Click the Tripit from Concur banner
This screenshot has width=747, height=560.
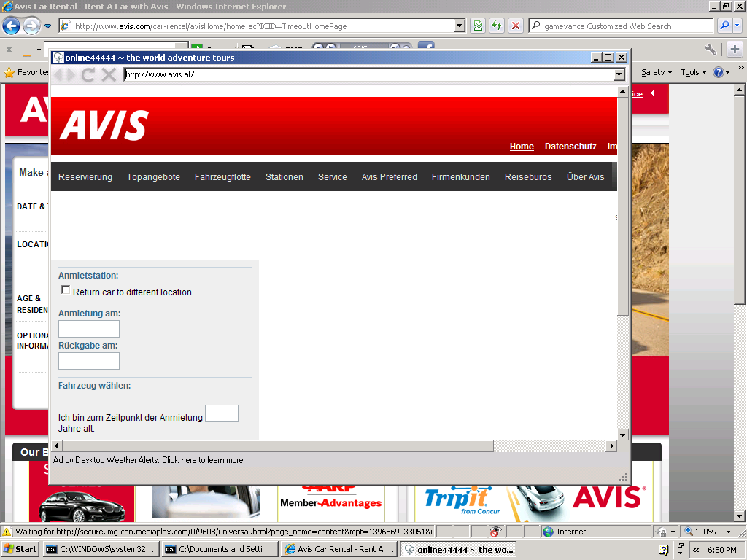[x=461, y=501]
